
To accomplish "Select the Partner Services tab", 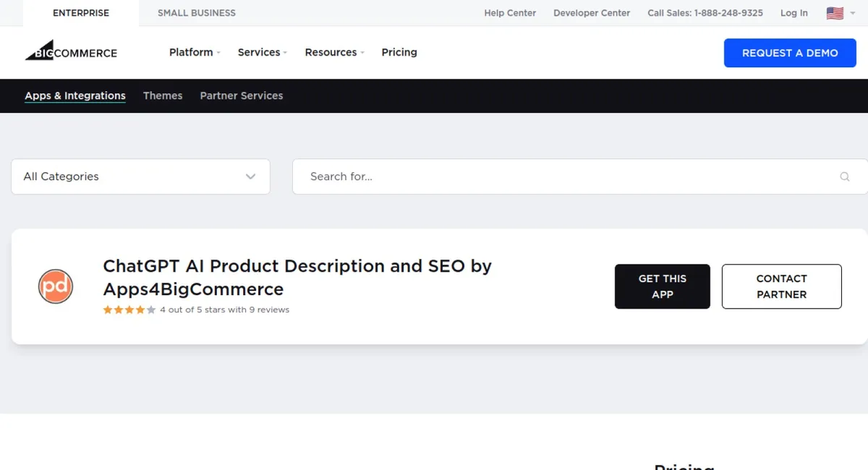I will point(242,95).
